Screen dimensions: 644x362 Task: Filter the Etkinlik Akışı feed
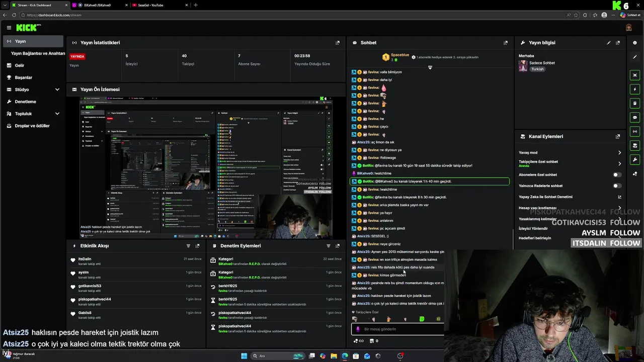pyautogui.click(x=188, y=246)
